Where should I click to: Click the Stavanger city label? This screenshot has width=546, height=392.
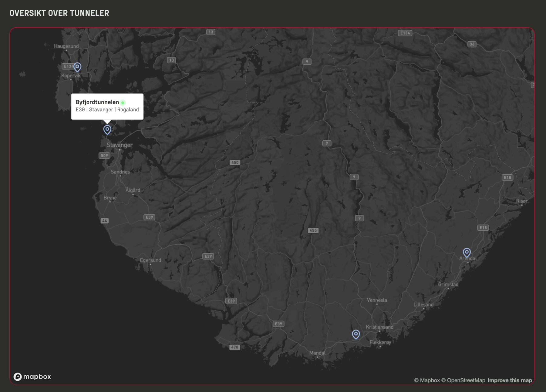point(120,145)
